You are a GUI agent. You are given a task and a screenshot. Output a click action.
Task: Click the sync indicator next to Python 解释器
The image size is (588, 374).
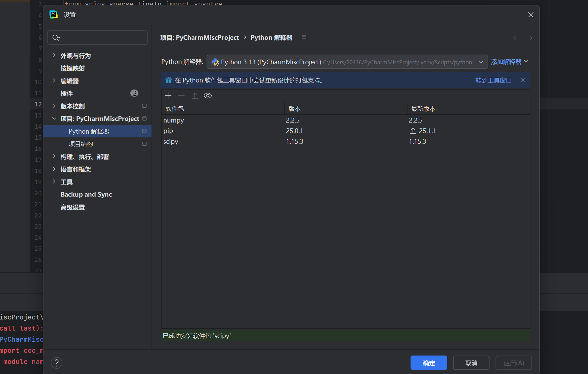click(x=144, y=131)
